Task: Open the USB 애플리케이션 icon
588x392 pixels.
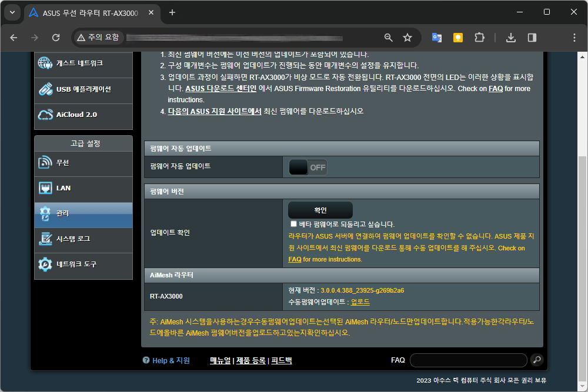Action: click(x=45, y=89)
